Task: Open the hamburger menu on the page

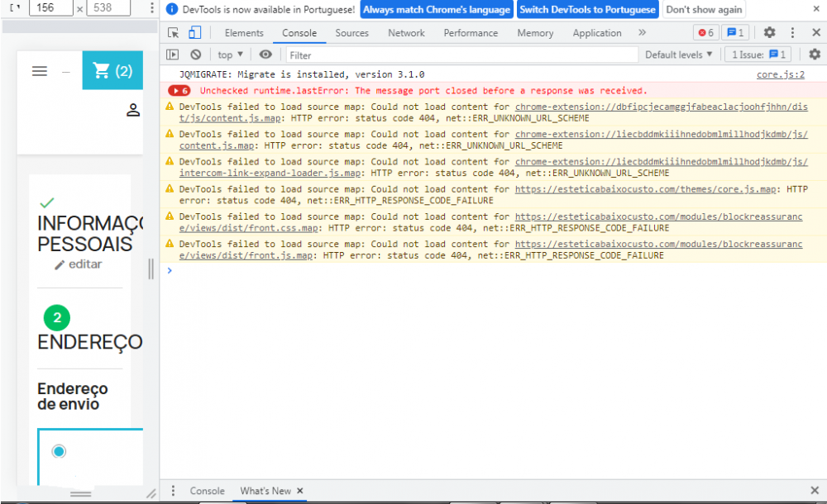Action: (x=40, y=71)
